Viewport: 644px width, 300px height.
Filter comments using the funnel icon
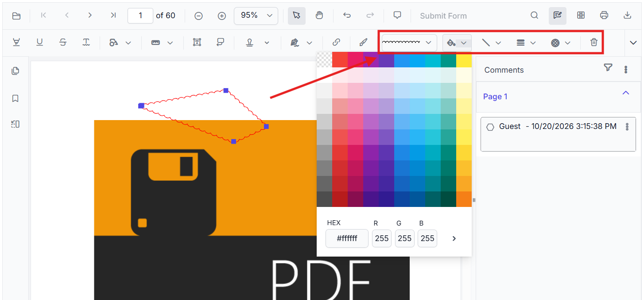tap(608, 67)
